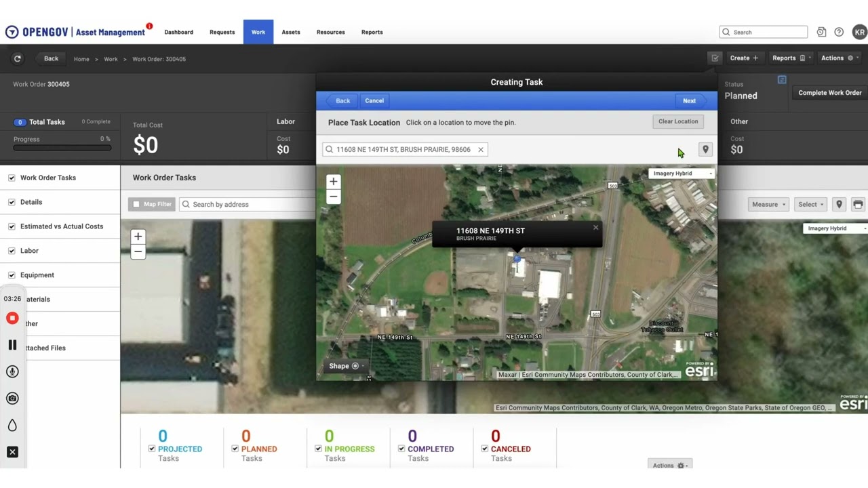The image size is (868, 488).
Task: Open the Resources menu
Action: coord(331,32)
